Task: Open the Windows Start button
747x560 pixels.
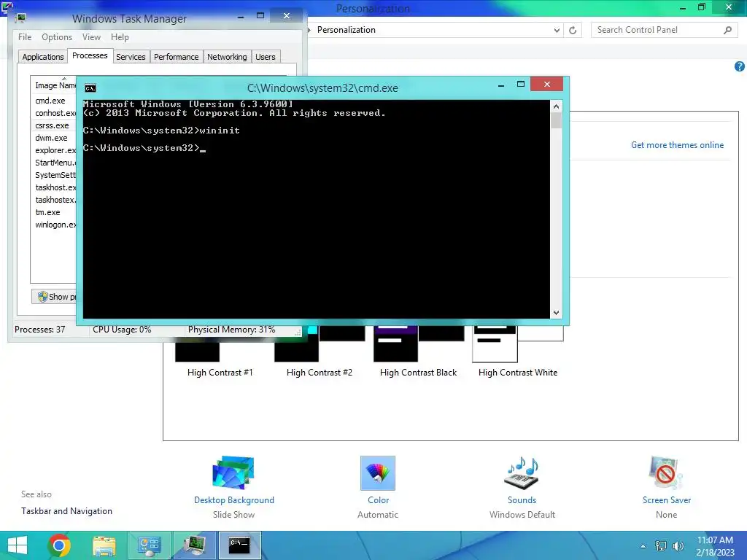Action: click(x=18, y=545)
